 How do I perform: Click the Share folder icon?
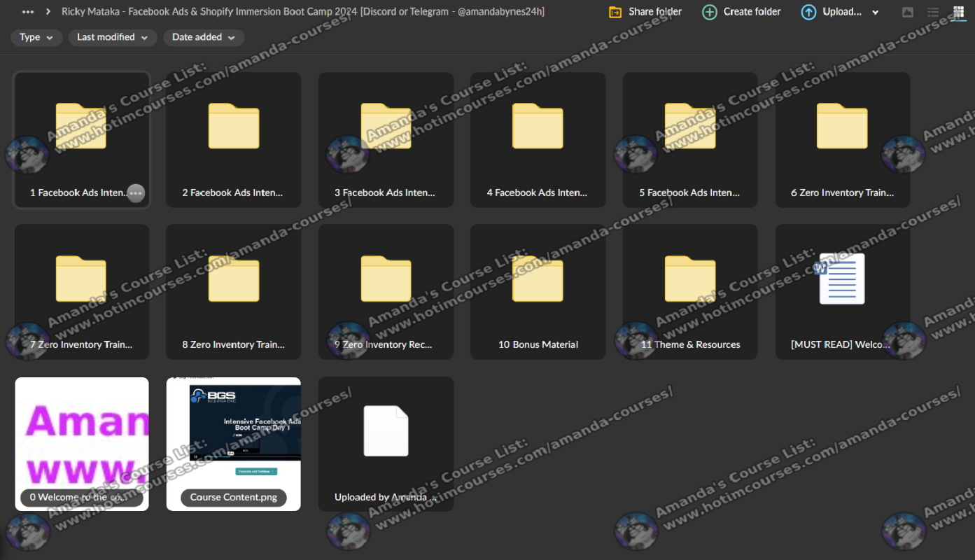(615, 12)
